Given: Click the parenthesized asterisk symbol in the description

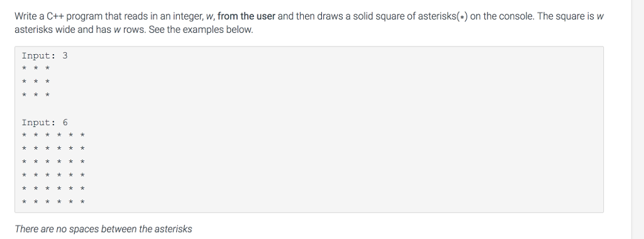Looking at the screenshot, I should coord(462,17).
